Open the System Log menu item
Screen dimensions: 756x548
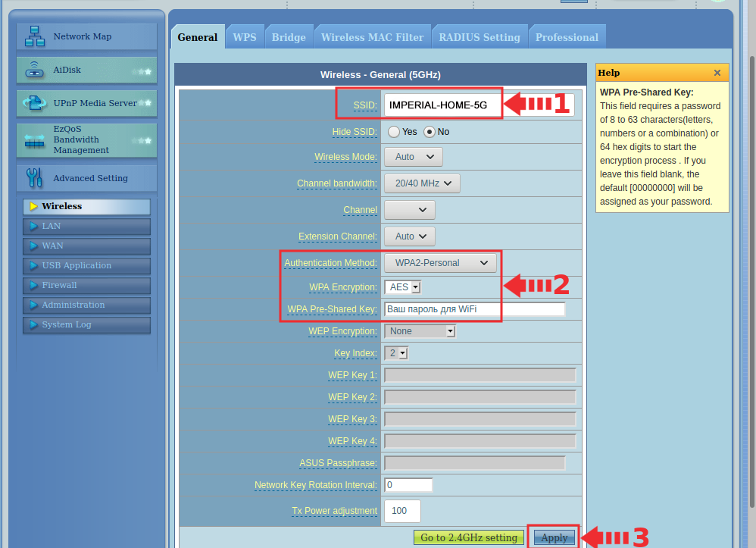point(67,324)
